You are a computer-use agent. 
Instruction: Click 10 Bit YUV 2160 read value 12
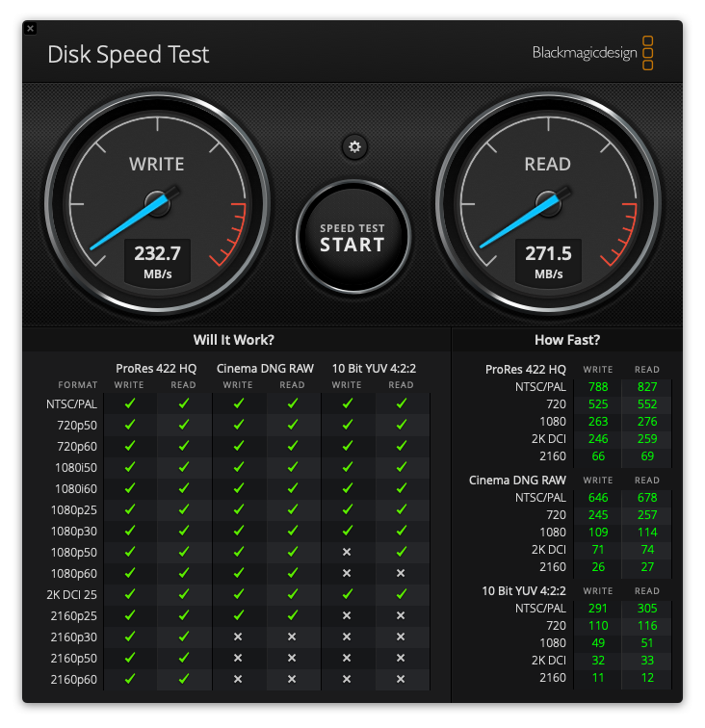pos(647,678)
